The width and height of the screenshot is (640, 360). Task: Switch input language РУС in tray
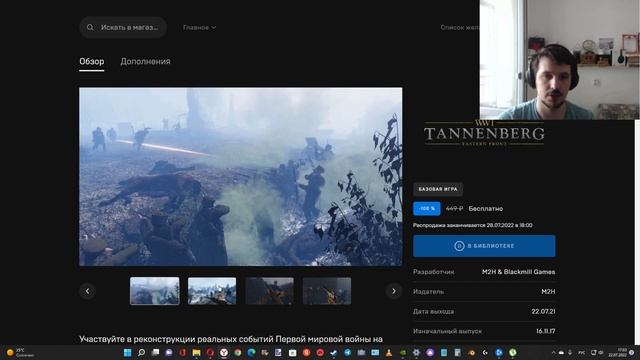[582, 352]
